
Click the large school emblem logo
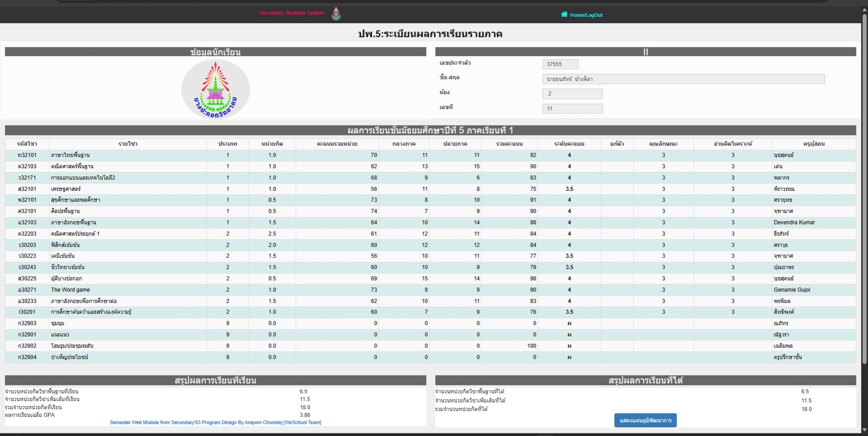pyautogui.click(x=215, y=89)
